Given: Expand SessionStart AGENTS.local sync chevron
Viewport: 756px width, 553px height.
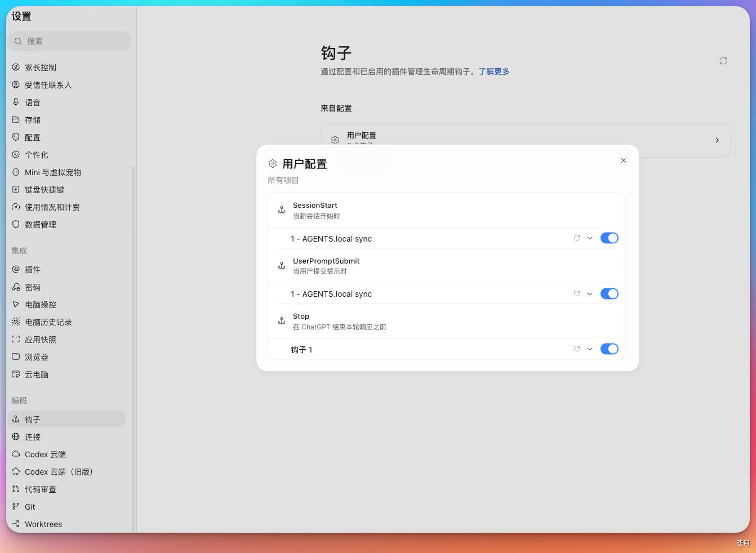Looking at the screenshot, I should pyautogui.click(x=590, y=238).
